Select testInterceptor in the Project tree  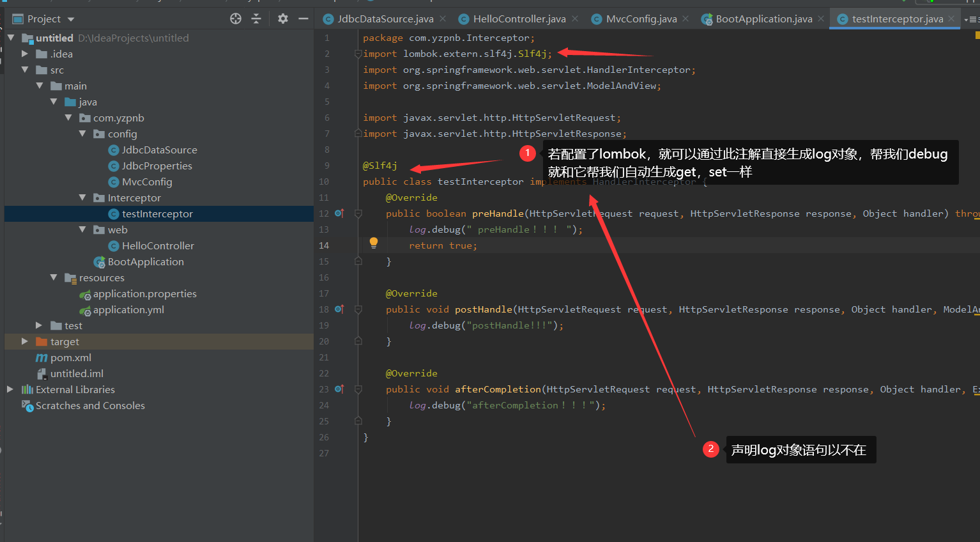[157, 213]
